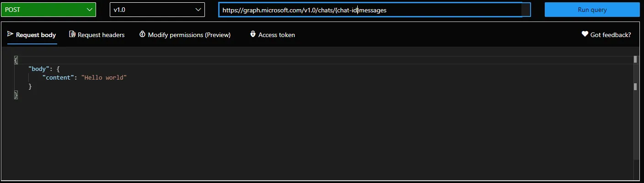Click the closing brace on last line
This screenshot has width=644, height=183.
(16, 95)
